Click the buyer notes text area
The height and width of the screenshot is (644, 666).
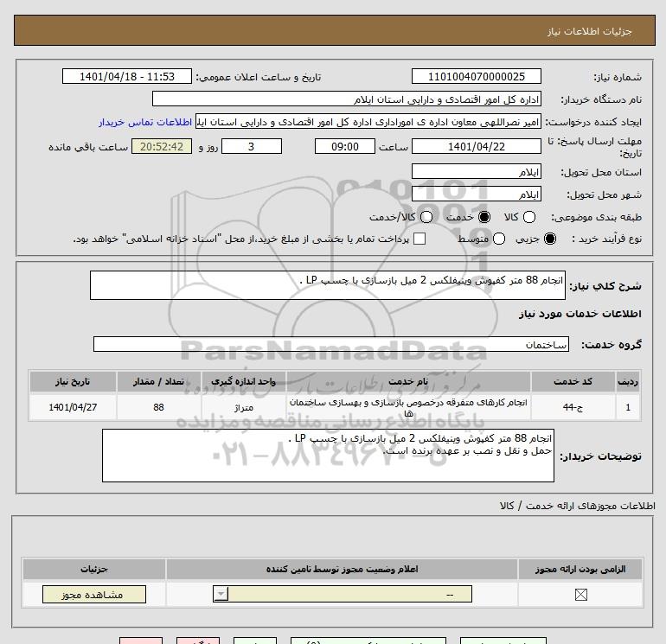pyautogui.click(x=328, y=456)
